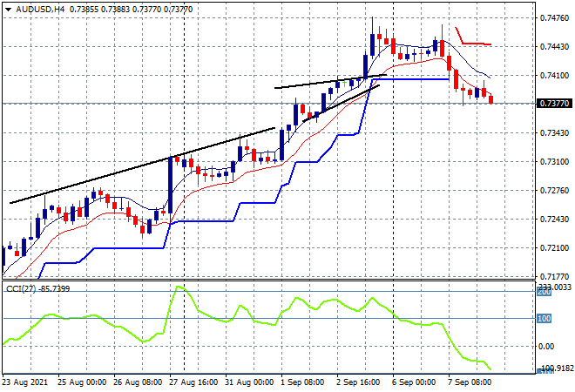Click the CCI 200 level label
575x392 pixels.
[x=545, y=293]
